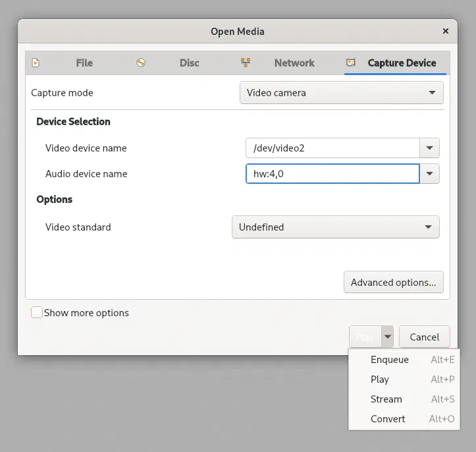The height and width of the screenshot is (452, 476).
Task: Open the Video standard dropdown
Action: [x=336, y=227]
